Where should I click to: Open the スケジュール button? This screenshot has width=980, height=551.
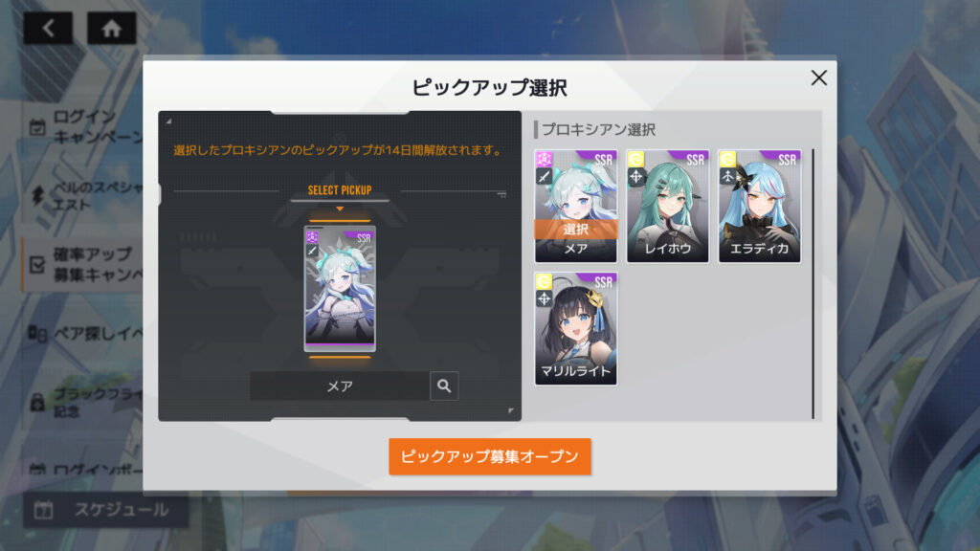(106, 510)
